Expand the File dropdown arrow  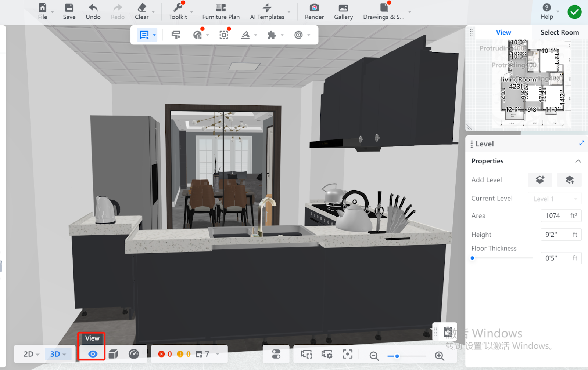click(x=53, y=12)
